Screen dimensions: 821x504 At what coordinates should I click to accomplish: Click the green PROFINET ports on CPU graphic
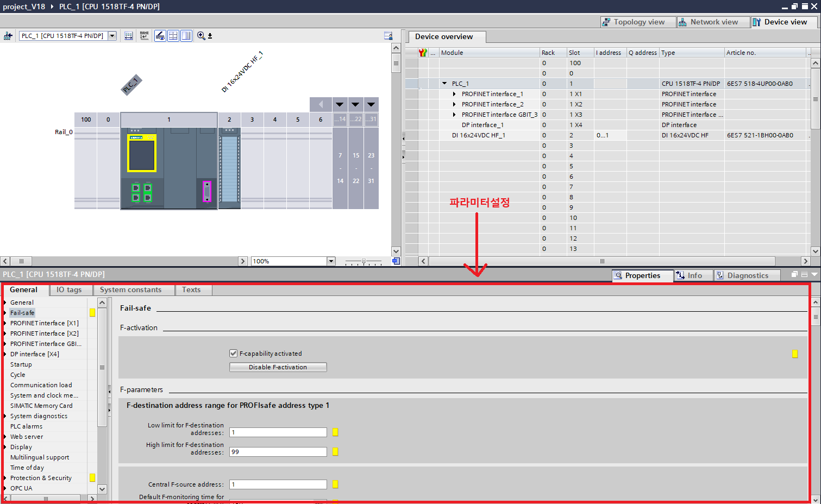(x=141, y=192)
